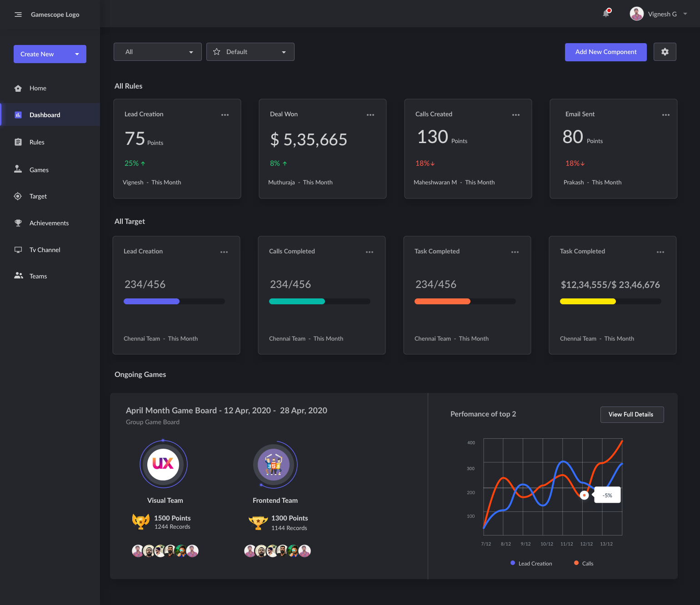This screenshot has width=700, height=605.
Task: Click Add New Component button
Action: coord(606,52)
